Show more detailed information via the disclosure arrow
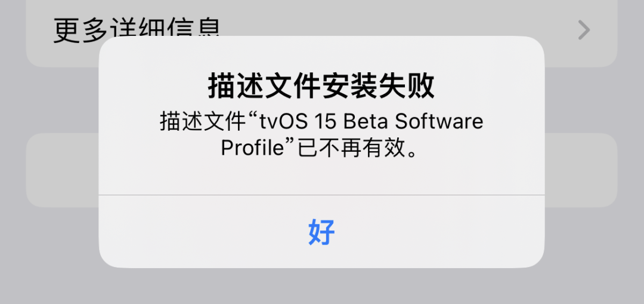Image resolution: width=644 pixels, height=304 pixels. 584,30
